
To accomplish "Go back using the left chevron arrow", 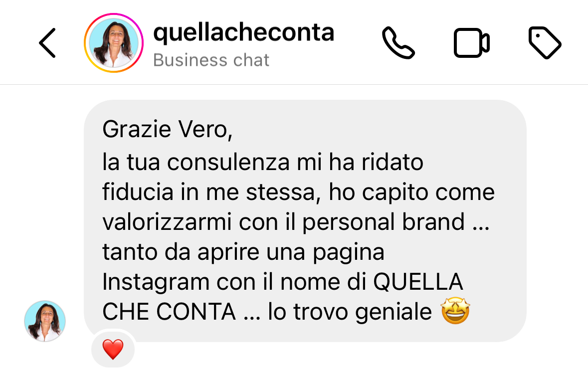I will 47,43.
